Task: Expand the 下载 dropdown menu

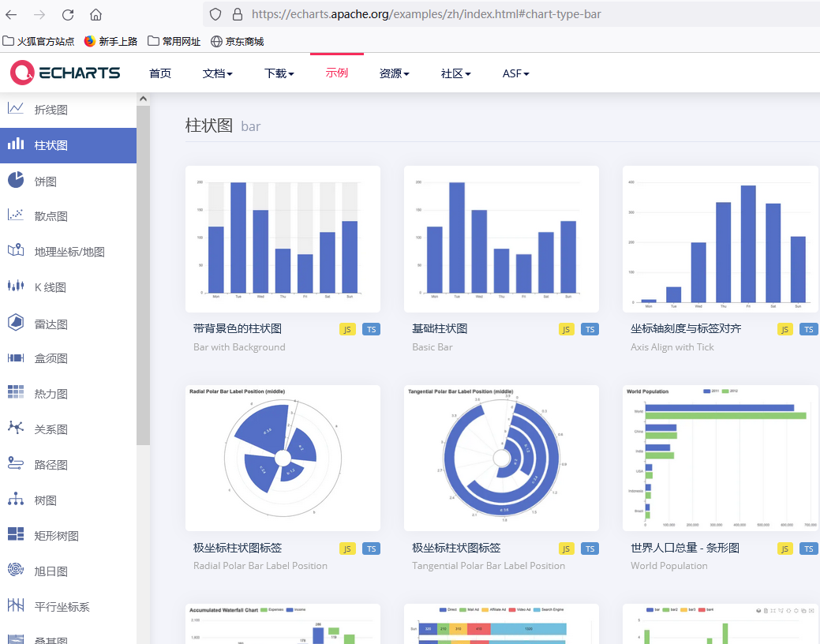Action: [x=279, y=73]
